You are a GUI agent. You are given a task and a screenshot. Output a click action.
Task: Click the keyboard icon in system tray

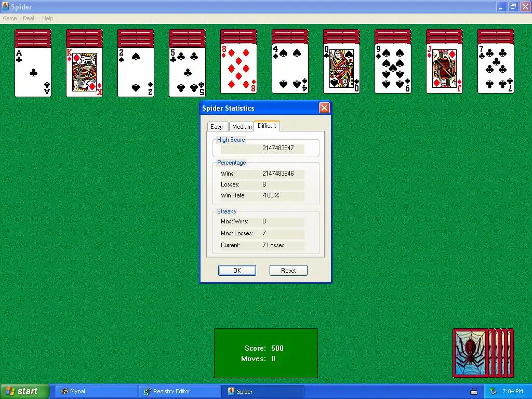pyautogui.click(x=474, y=392)
